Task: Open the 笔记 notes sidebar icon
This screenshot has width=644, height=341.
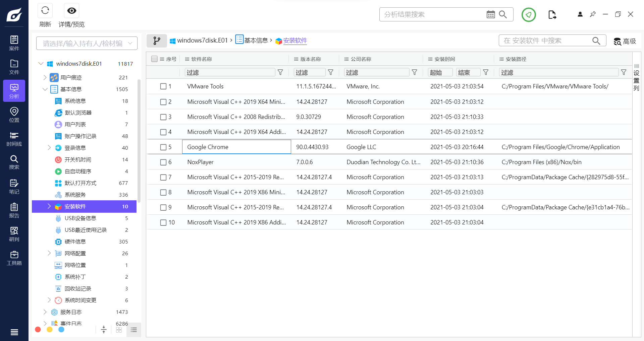Action: [14, 186]
